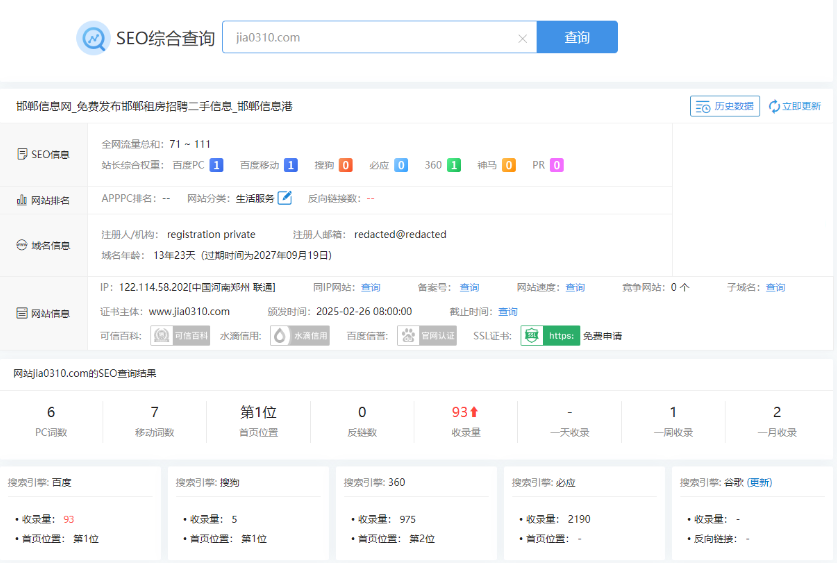Viewport: 837px width, 567px height.
Task: Click the 网站排名 bar chart icon
Action: [x=22, y=200]
